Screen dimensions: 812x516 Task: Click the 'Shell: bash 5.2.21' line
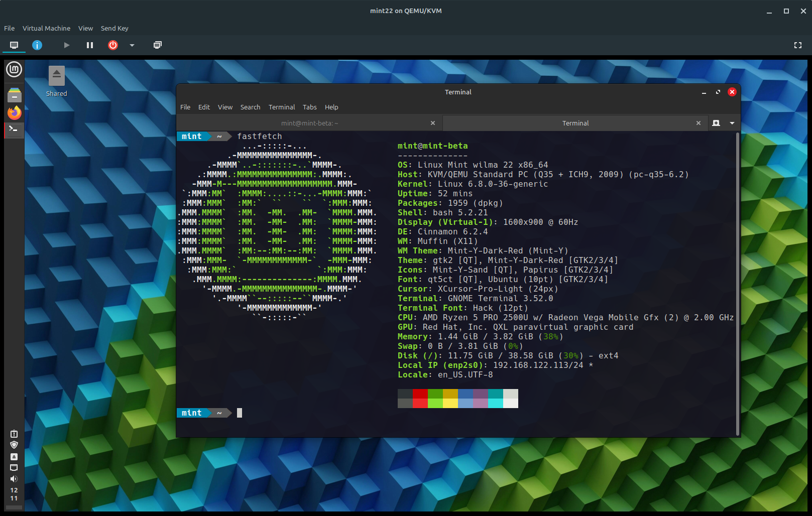443,212
